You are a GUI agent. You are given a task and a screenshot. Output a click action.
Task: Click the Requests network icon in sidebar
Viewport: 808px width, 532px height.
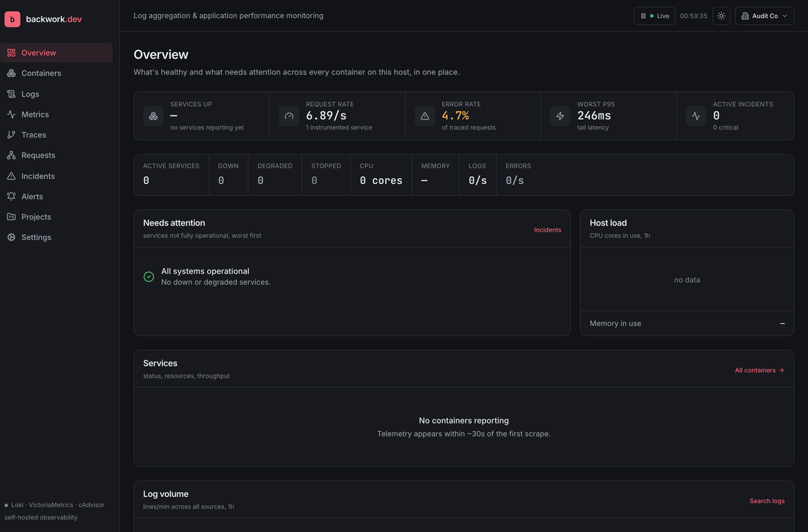pos(11,156)
